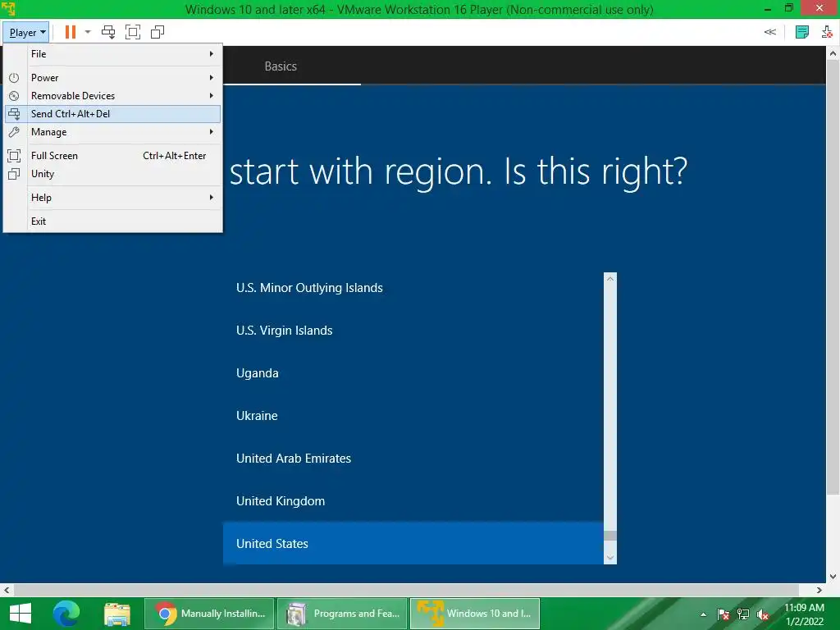This screenshot has width=840, height=630.
Task: Select United Arab Emirates region
Action: (x=413, y=459)
